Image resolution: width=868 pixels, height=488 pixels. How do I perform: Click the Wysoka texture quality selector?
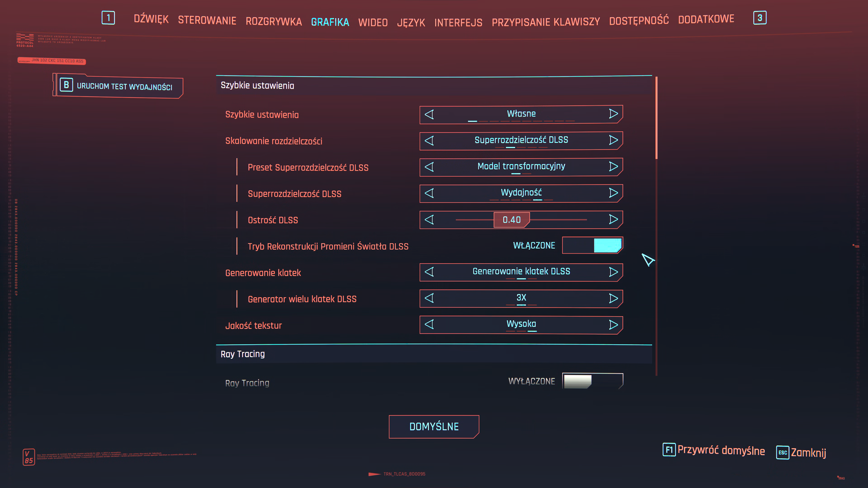(521, 324)
